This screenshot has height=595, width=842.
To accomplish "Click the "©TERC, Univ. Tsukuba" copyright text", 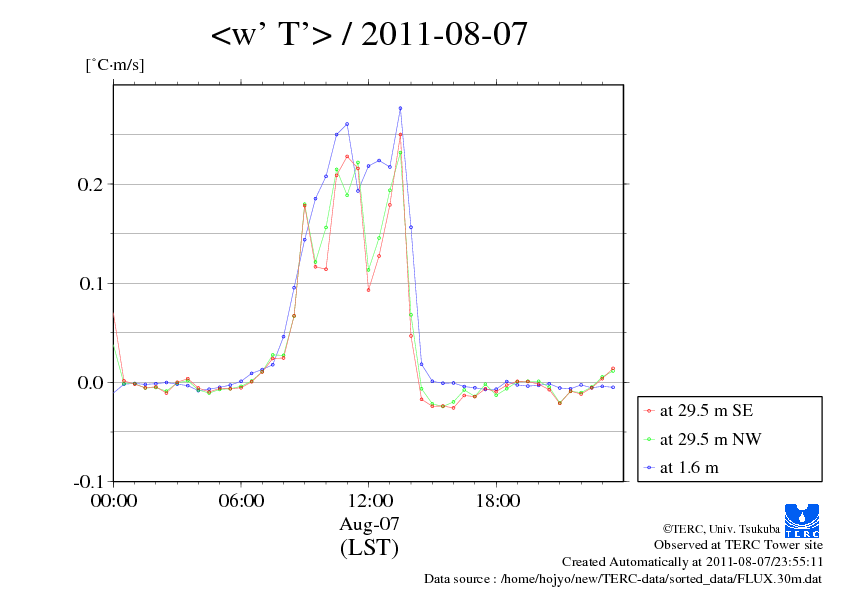I will (721, 529).
